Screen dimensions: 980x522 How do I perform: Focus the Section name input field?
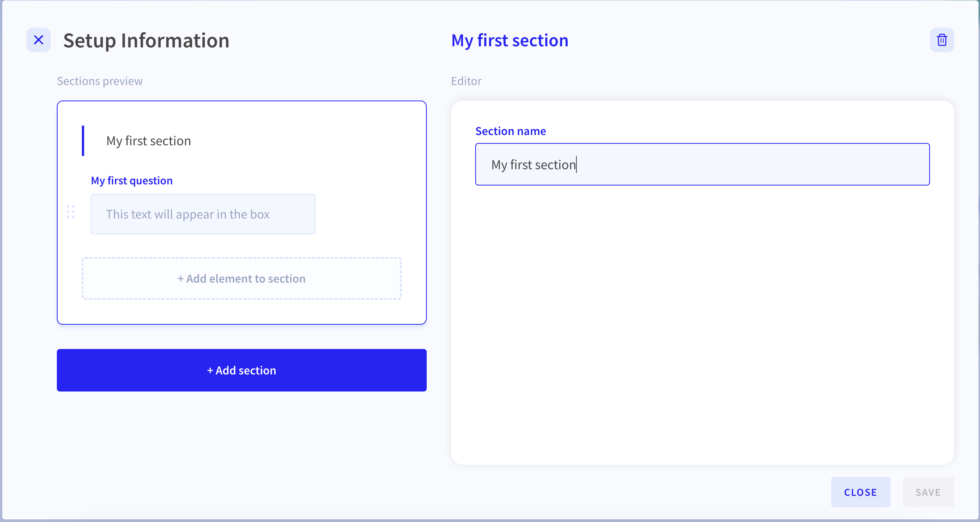pyautogui.click(x=702, y=165)
